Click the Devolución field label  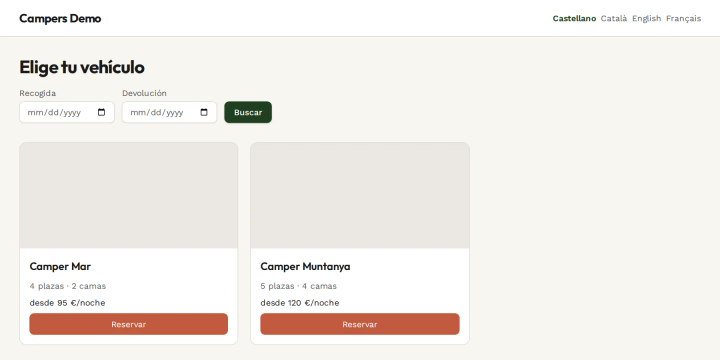click(x=144, y=93)
